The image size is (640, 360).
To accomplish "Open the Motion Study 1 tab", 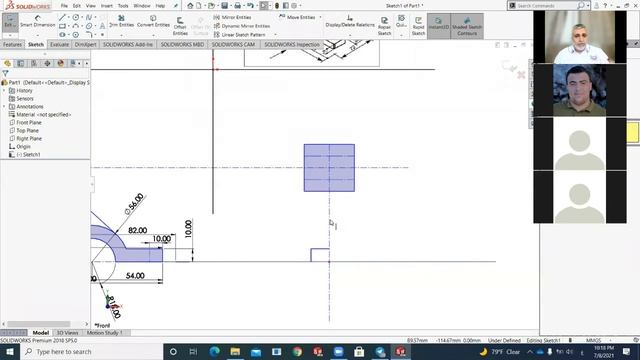I will pos(104,333).
